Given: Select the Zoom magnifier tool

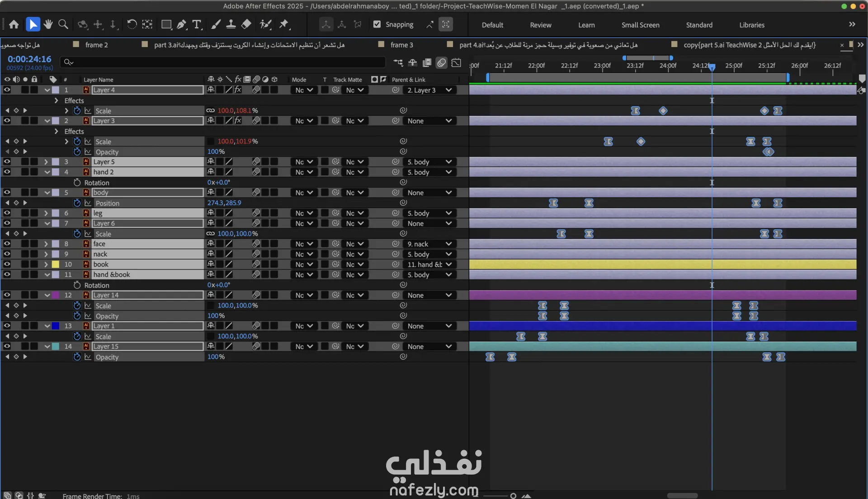Looking at the screenshot, I should point(63,24).
